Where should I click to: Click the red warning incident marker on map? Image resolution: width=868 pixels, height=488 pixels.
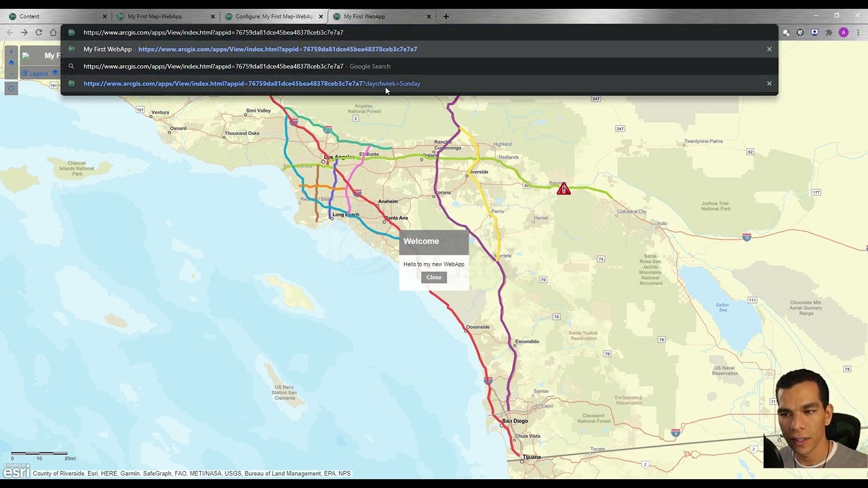pos(564,190)
